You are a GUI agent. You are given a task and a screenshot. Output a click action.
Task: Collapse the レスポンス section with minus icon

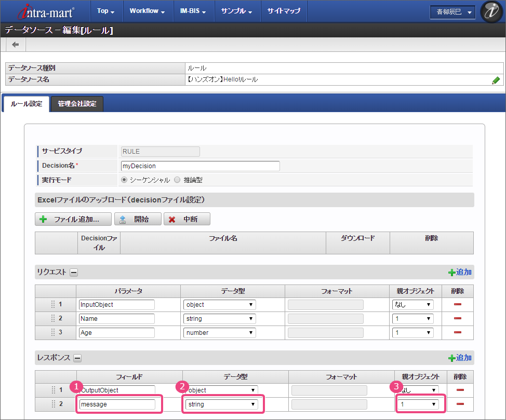click(77, 358)
